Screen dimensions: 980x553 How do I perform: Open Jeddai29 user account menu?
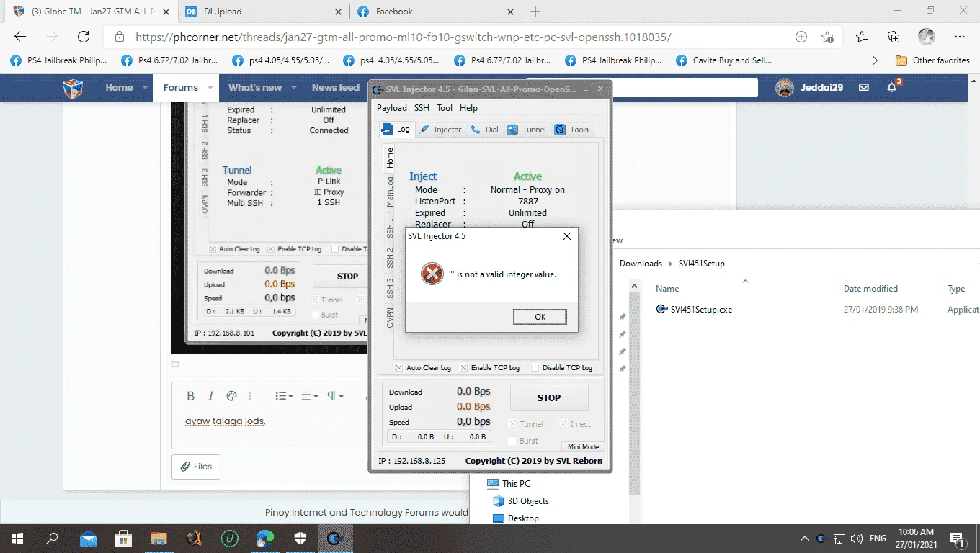pos(809,88)
